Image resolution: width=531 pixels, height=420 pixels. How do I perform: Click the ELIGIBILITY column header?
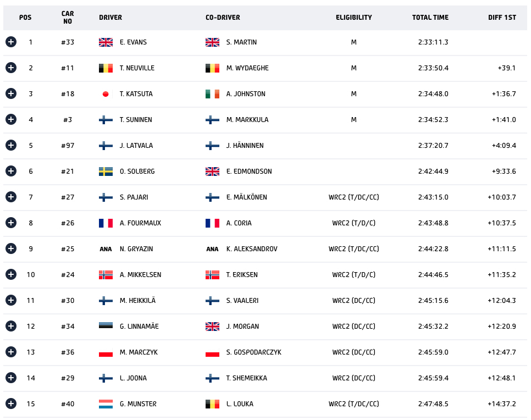point(353,17)
